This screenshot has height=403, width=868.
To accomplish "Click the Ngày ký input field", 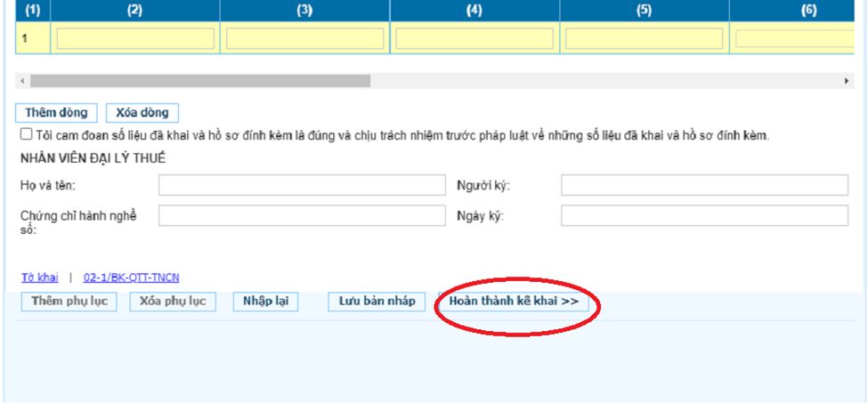I will (705, 215).
